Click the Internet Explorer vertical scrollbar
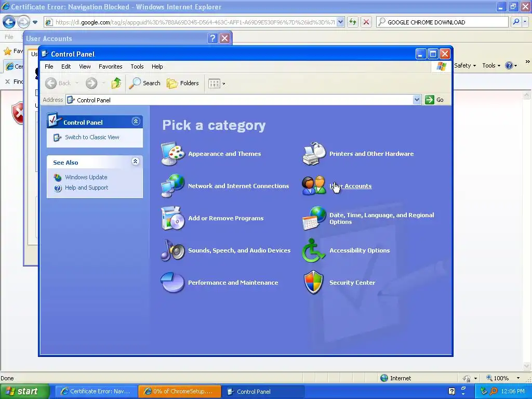Viewport: 532px width, 399px height. point(527,230)
